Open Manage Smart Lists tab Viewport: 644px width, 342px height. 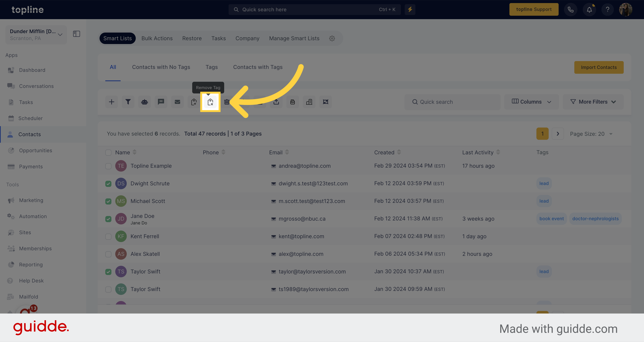(294, 38)
